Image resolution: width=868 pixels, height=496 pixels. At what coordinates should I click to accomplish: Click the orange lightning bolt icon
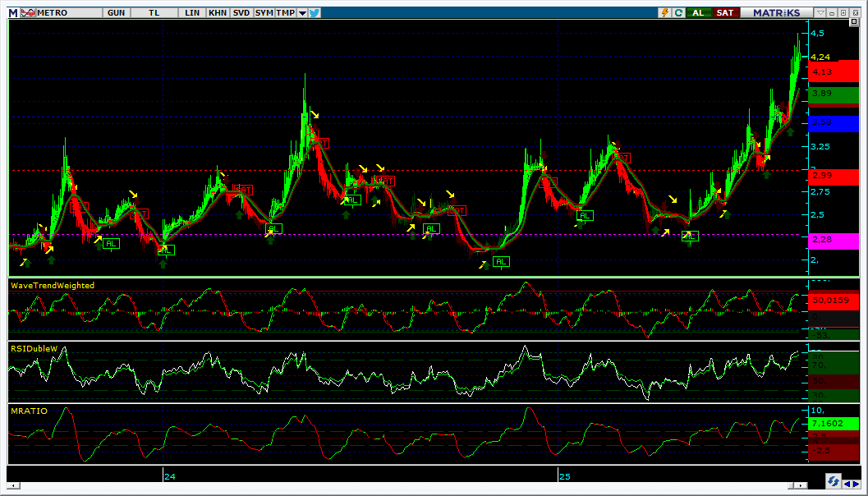(665, 13)
